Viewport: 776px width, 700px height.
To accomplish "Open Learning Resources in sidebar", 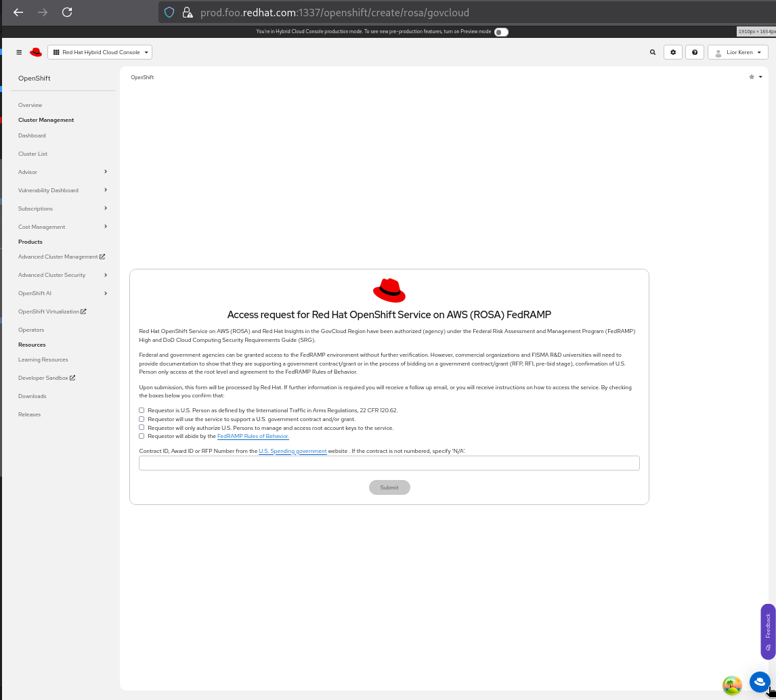I will coord(43,359).
